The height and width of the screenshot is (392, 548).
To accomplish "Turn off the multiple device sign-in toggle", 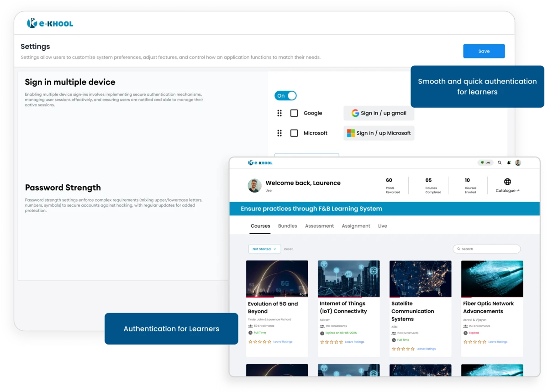I will pos(285,95).
